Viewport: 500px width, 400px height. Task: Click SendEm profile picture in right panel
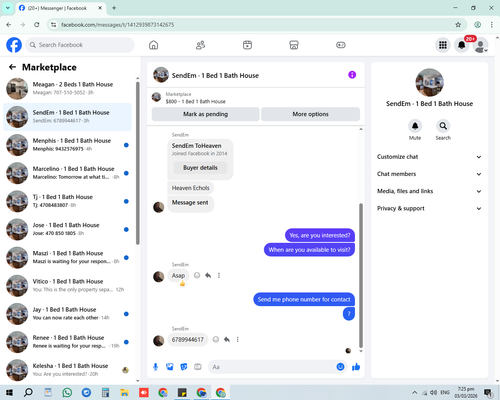(429, 83)
